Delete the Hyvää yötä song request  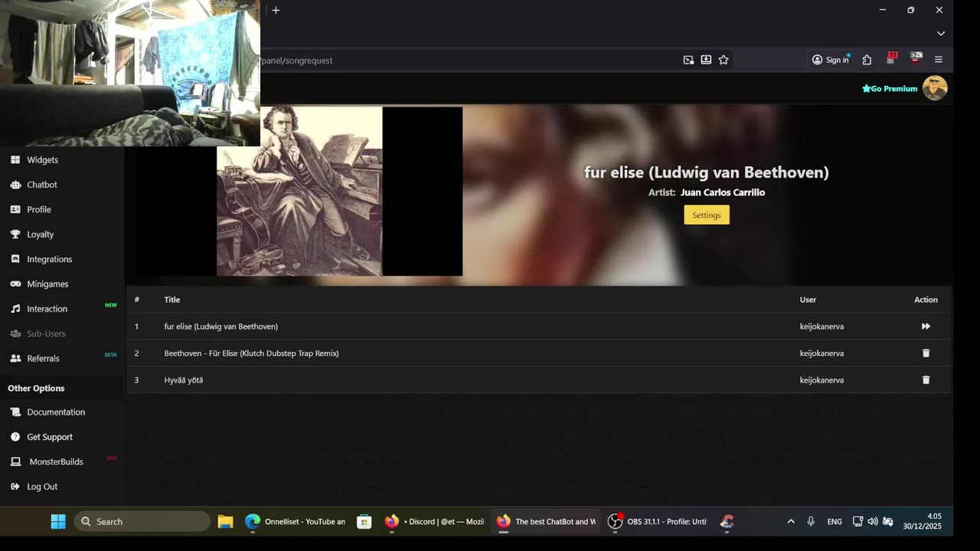click(926, 380)
